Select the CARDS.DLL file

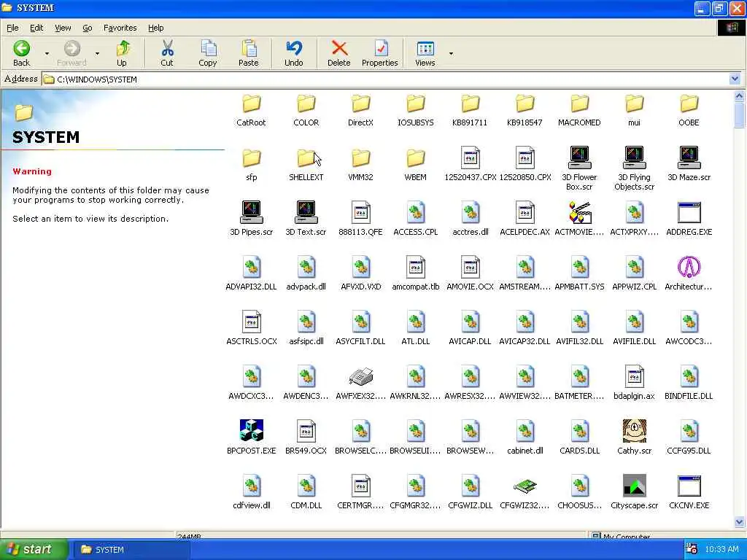[579, 437]
